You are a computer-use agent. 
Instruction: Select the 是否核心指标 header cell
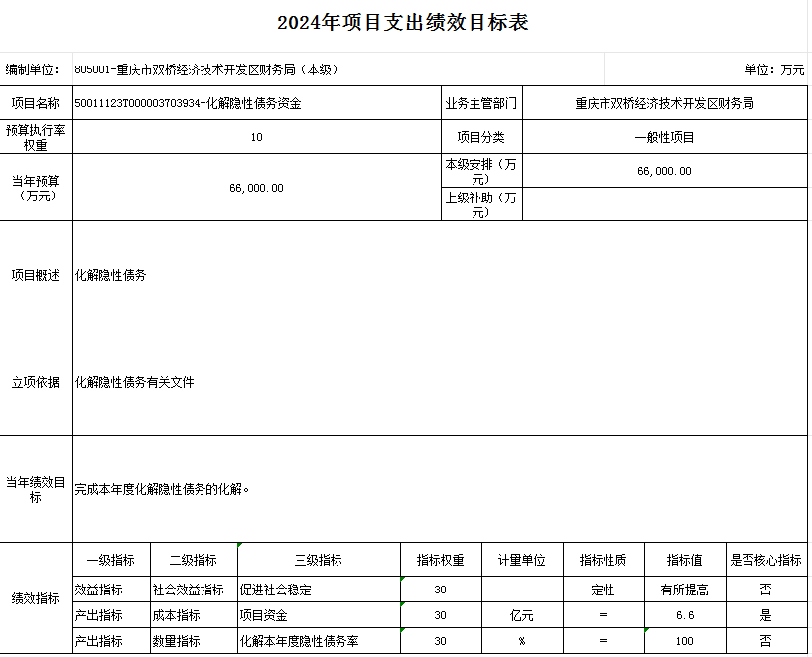(x=766, y=560)
